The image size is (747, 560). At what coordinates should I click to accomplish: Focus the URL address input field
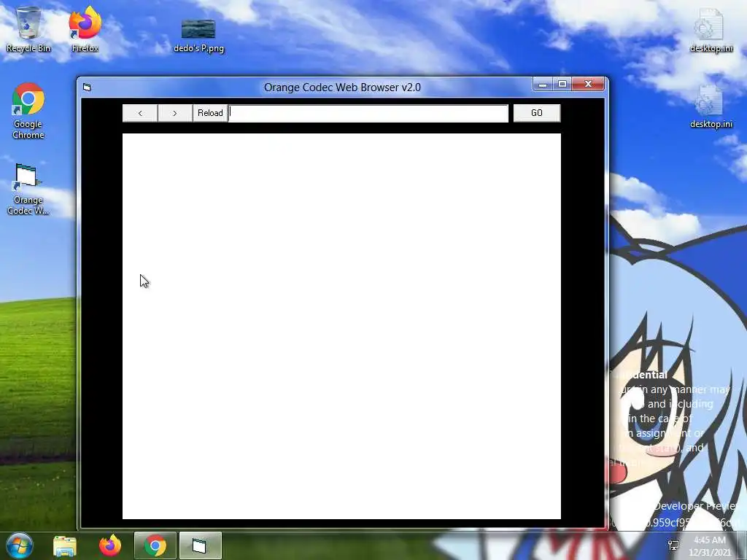point(368,113)
